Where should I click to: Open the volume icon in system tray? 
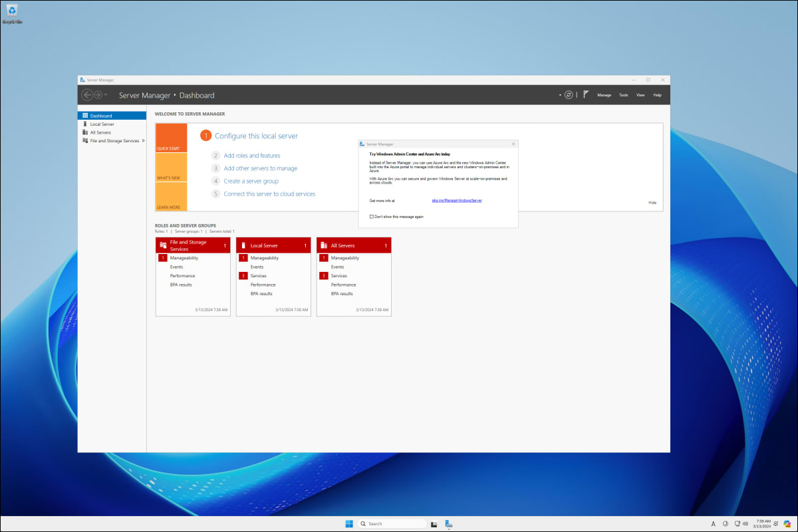pyautogui.click(x=745, y=523)
